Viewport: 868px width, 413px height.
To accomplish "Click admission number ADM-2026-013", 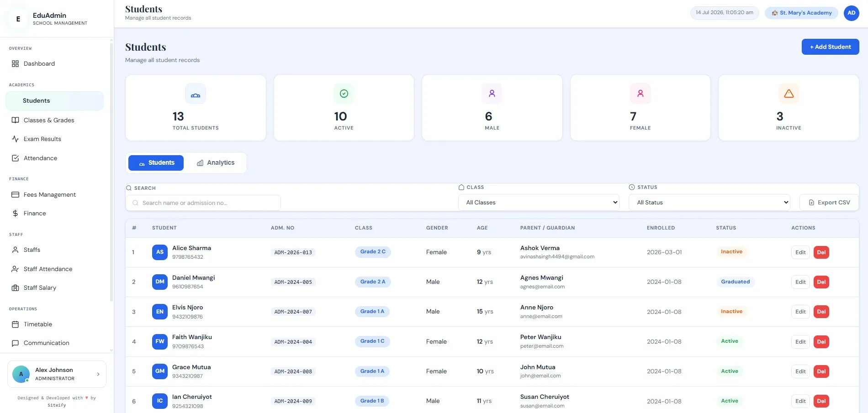I will 293,252.
